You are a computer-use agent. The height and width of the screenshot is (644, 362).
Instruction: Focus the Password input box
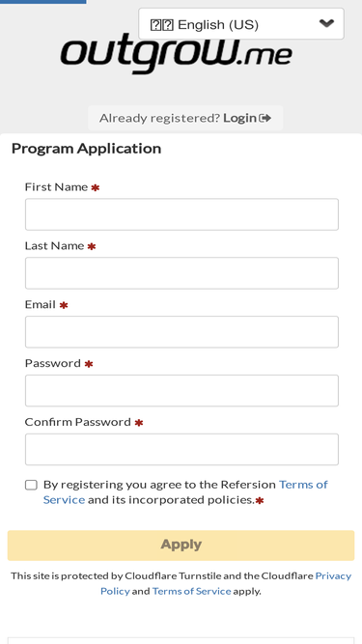pos(181,391)
